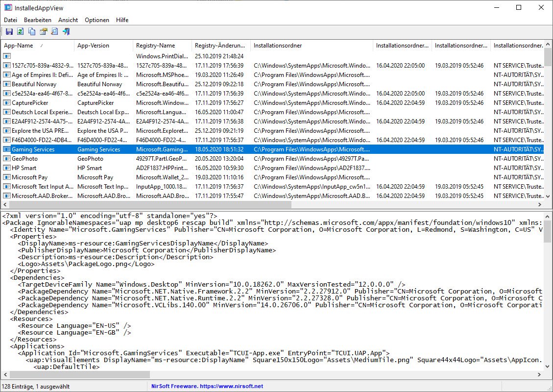Open the Properties toolbar icon

point(43,32)
